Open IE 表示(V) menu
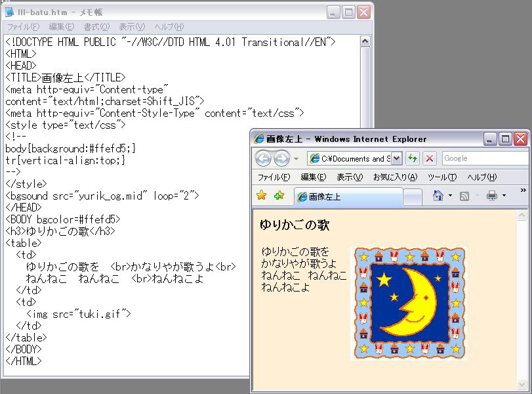The width and height of the screenshot is (532, 394). 350,177
